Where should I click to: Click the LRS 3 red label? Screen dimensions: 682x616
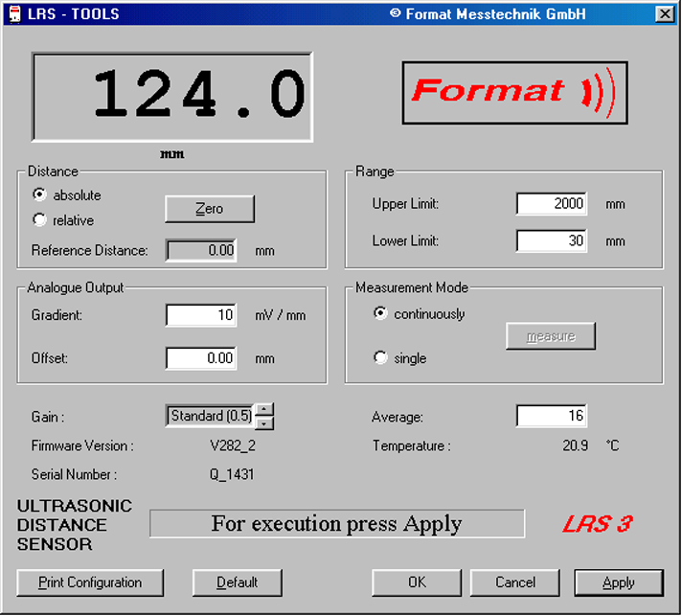[598, 524]
